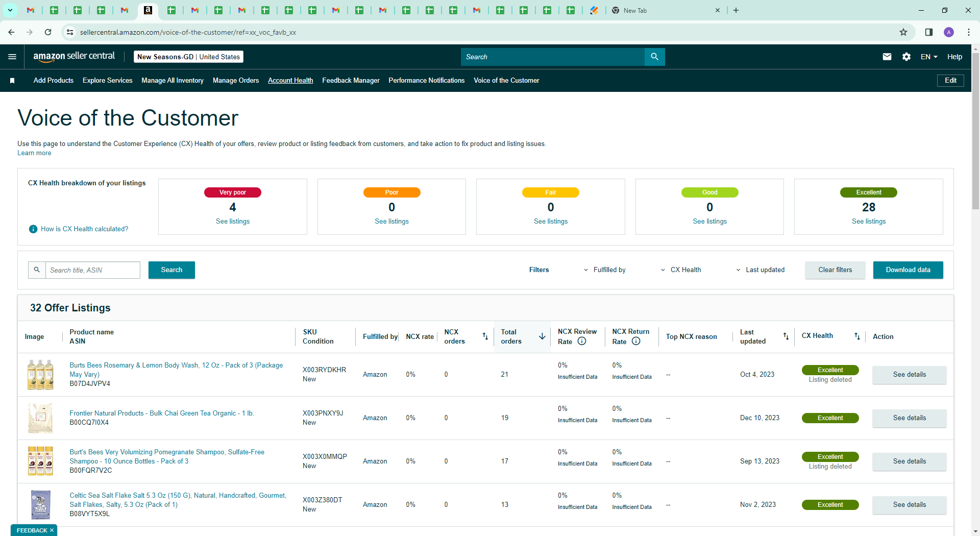Click the info icon beside How is CX Health calculated
980x536 pixels.
[x=33, y=229]
